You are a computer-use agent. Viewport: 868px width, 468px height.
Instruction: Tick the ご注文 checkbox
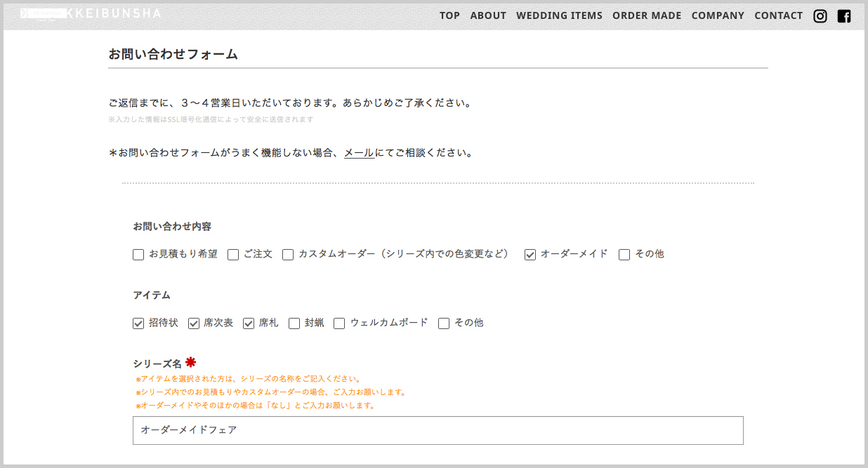coord(233,255)
